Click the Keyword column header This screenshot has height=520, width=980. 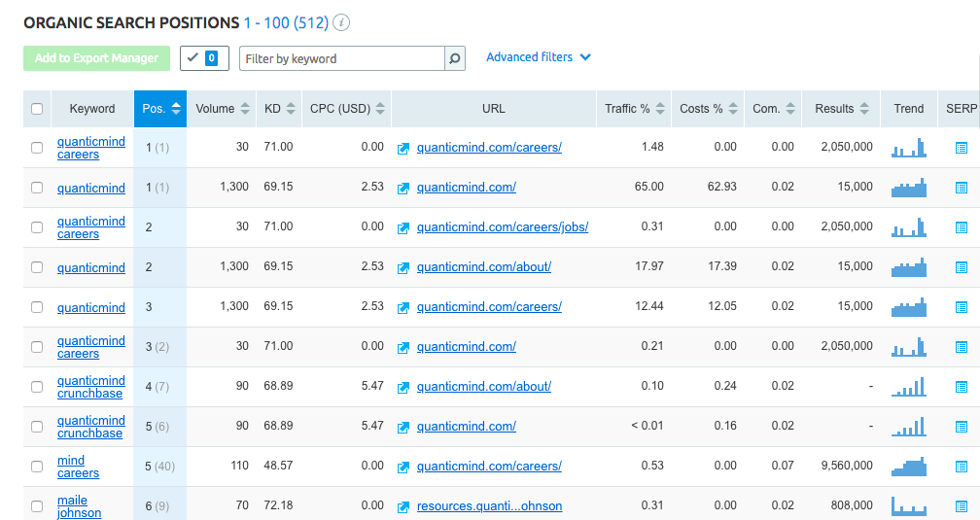92,109
